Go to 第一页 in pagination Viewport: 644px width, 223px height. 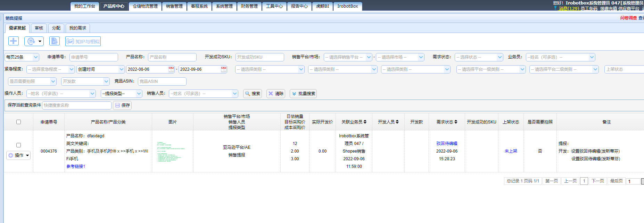552,181
